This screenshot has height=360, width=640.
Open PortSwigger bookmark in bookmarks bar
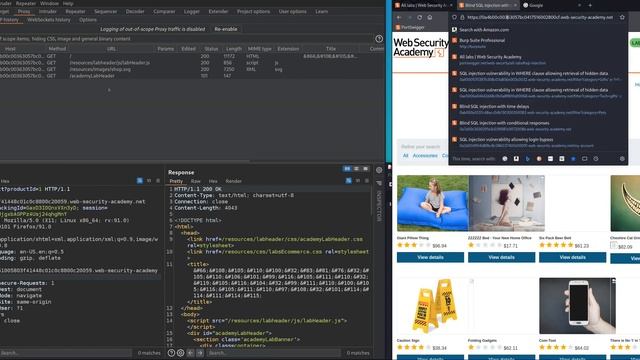coord(410,27)
